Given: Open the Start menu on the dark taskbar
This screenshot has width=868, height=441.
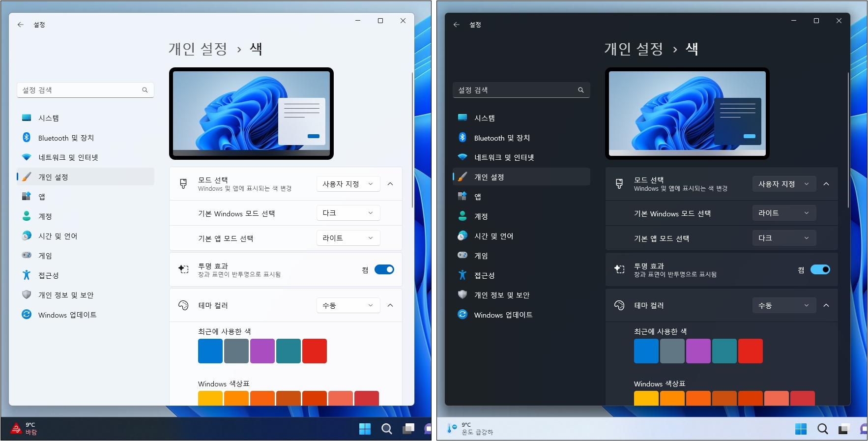Looking at the screenshot, I should pos(365,429).
